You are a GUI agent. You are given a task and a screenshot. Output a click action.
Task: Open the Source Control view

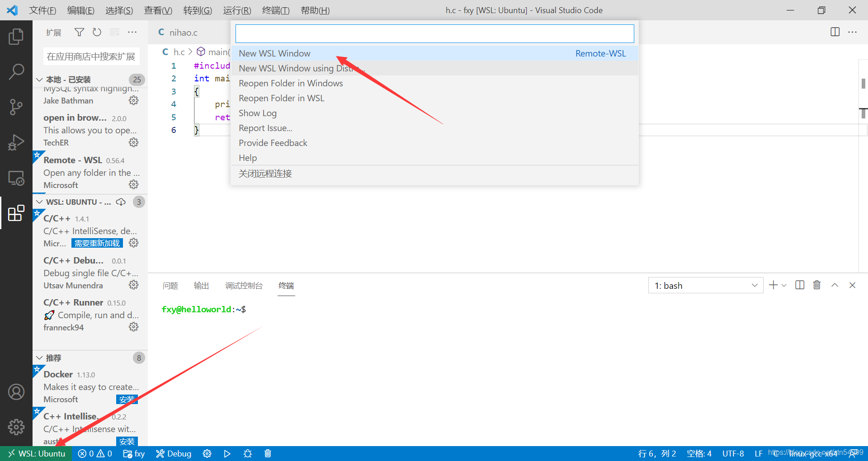pyautogui.click(x=16, y=107)
